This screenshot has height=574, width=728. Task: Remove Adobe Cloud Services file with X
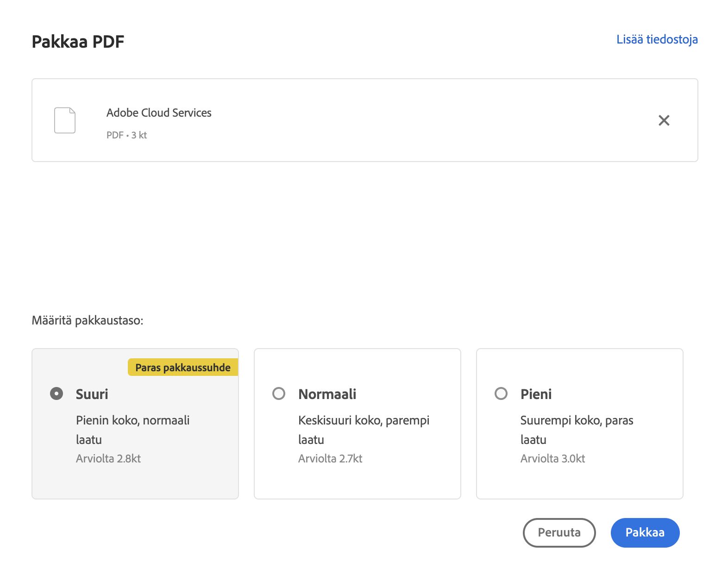pyautogui.click(x=664, y=120)
